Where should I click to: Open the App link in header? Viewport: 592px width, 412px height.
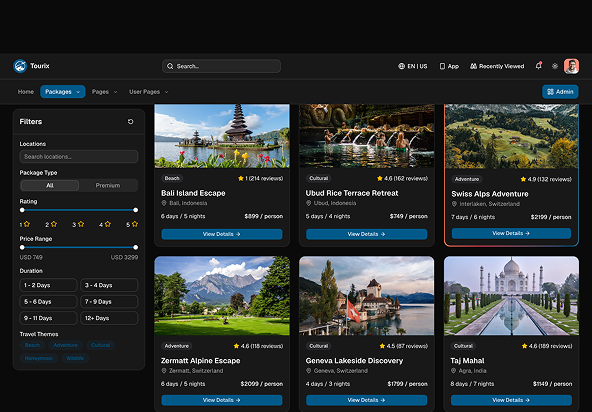pyautogui.click(x=449, y=66)
